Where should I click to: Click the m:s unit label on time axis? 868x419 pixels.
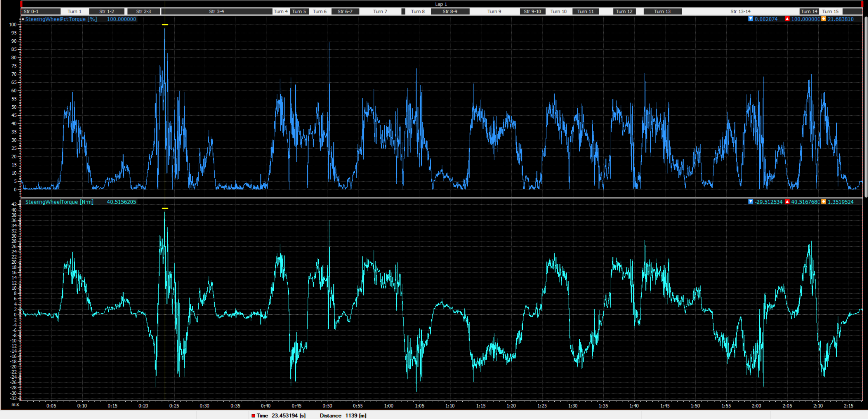coord(15,405)
